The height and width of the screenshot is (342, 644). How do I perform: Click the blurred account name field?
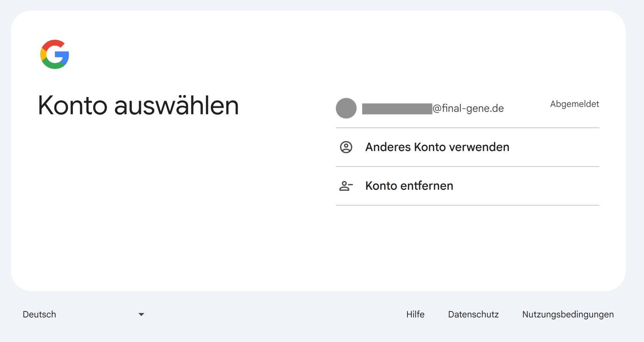click(x=397, y=108)
